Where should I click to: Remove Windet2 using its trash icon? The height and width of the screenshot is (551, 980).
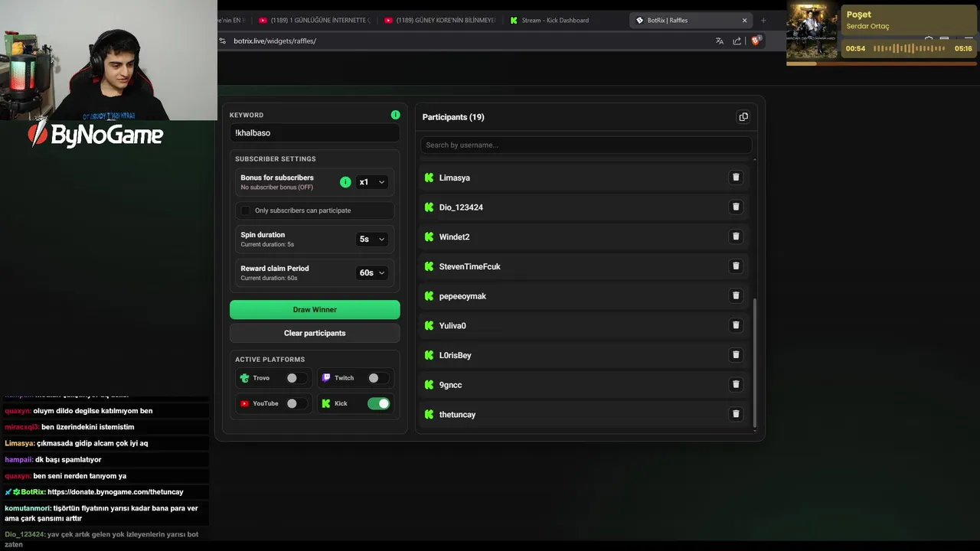736,236
